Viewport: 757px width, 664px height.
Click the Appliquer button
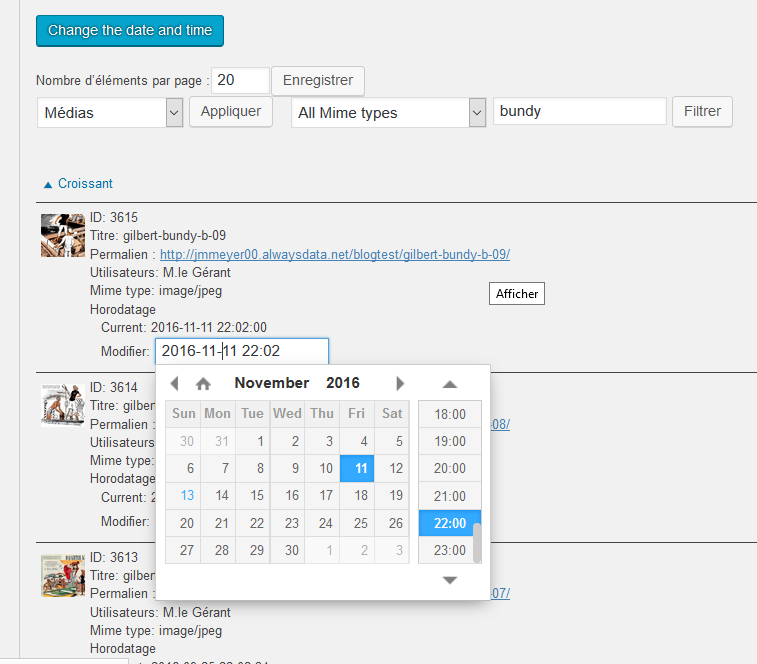pos(231,112)
